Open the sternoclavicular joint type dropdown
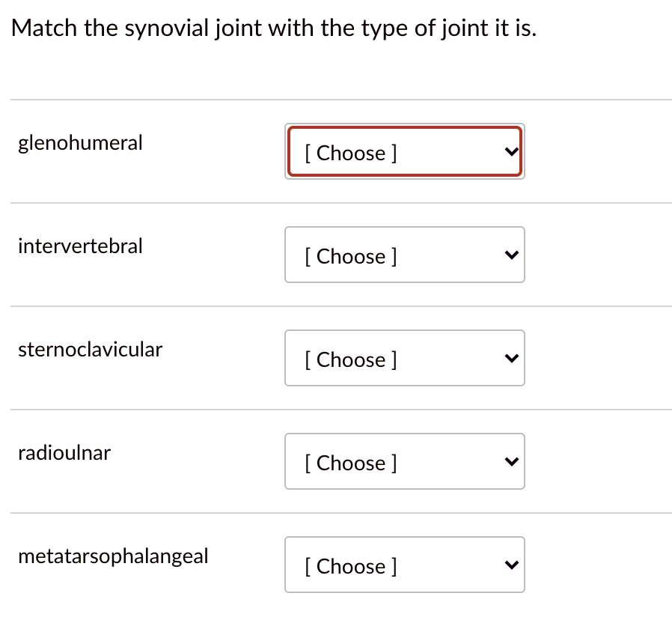 404,358
